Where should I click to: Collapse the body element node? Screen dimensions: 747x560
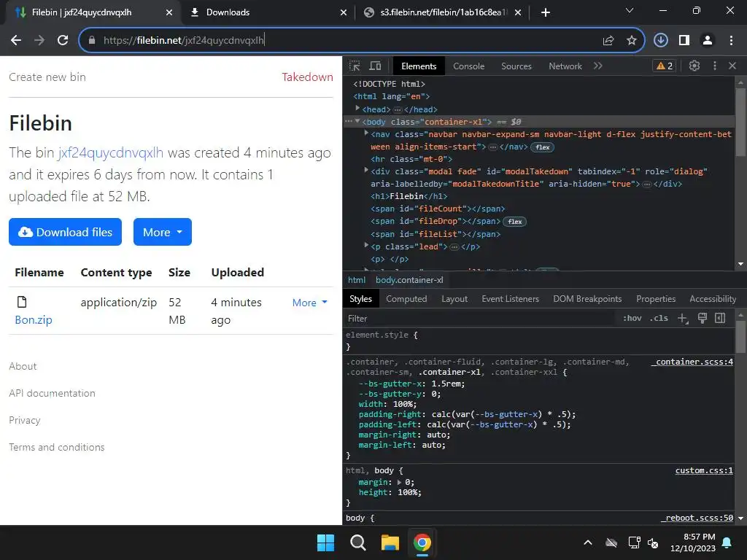click(x=357, y=122)
